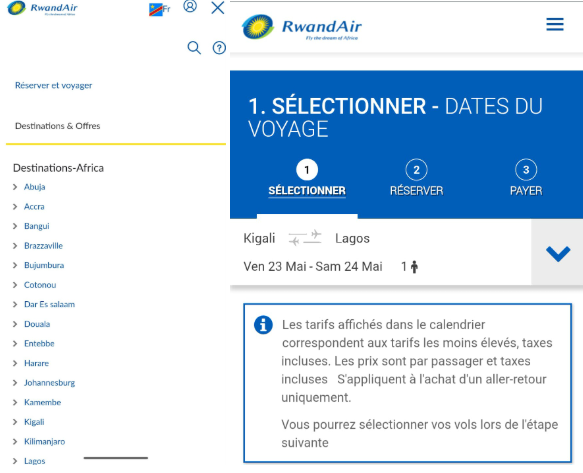
Task: Expand the Brazzaville destination arrow
Action: (15, 246)
